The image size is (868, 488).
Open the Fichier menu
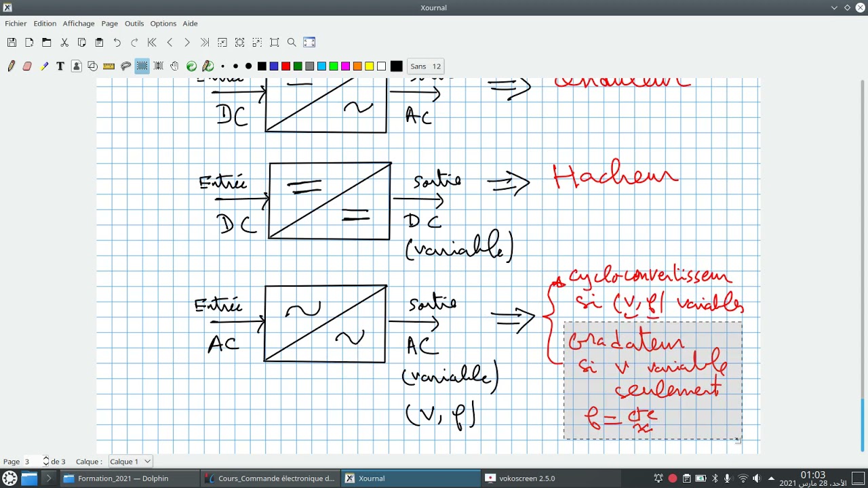pyautogui.click(x=16, y=23)
